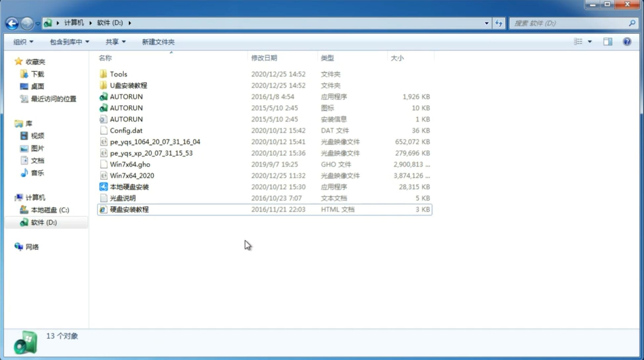Image resolution: width=644 pixels, height=360 pixels.
Task: Open 包含到库中 dropdown
Action: coord(68,42)
